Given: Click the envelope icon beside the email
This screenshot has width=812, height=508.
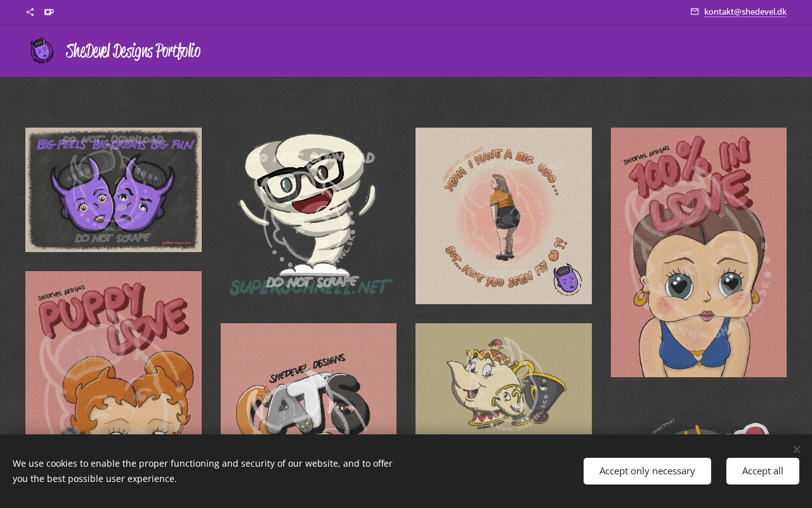Looking at the screenshot, I should pyautogui.click(x=695, y=11).
